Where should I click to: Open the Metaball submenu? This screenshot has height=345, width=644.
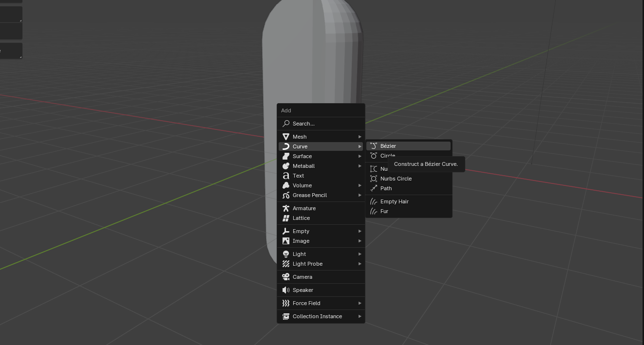coord(321,166)
